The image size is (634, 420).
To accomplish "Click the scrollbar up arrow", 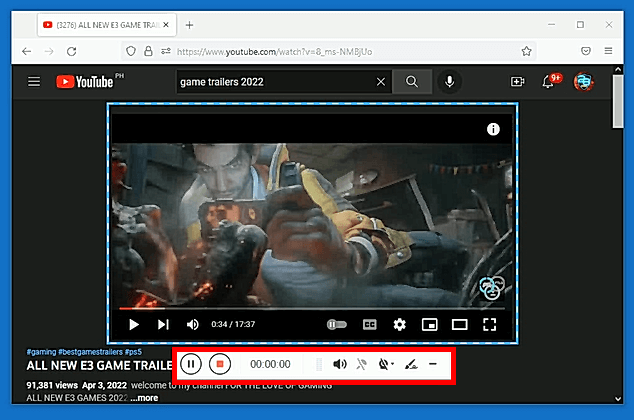I will [x=618, y=70].
